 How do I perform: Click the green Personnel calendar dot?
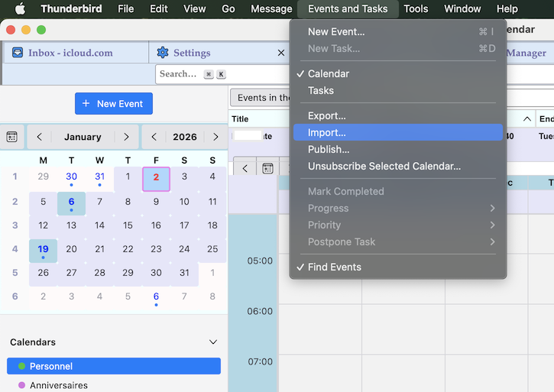tap(21, 366)
